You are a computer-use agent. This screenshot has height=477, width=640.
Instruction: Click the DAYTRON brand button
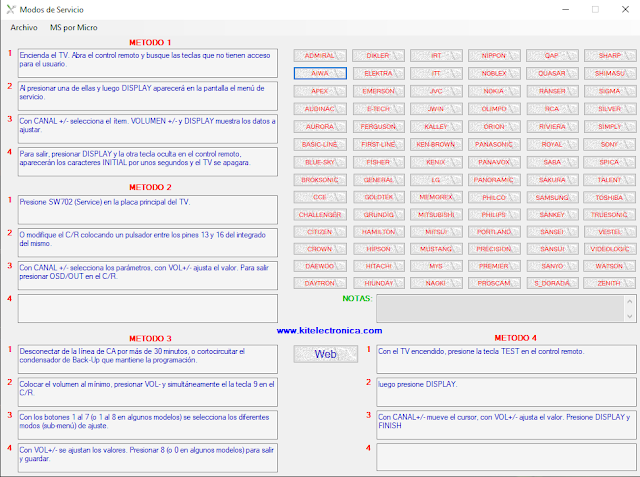(x=320, y=283)
